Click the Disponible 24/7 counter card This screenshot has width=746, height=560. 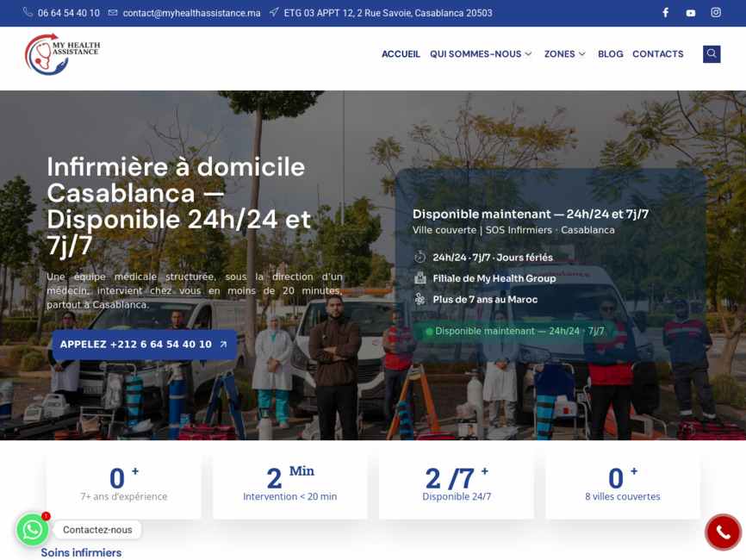[457, 485]
